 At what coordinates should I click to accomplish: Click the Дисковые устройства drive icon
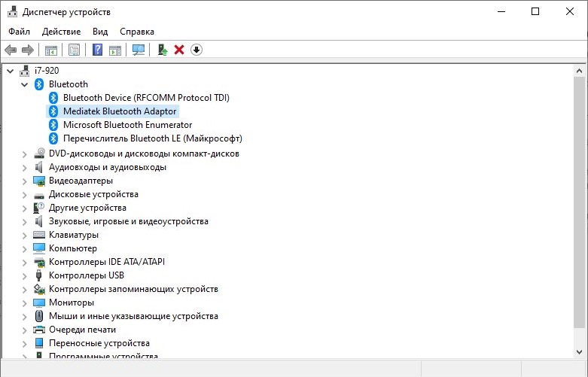click(x=39, y=195)
